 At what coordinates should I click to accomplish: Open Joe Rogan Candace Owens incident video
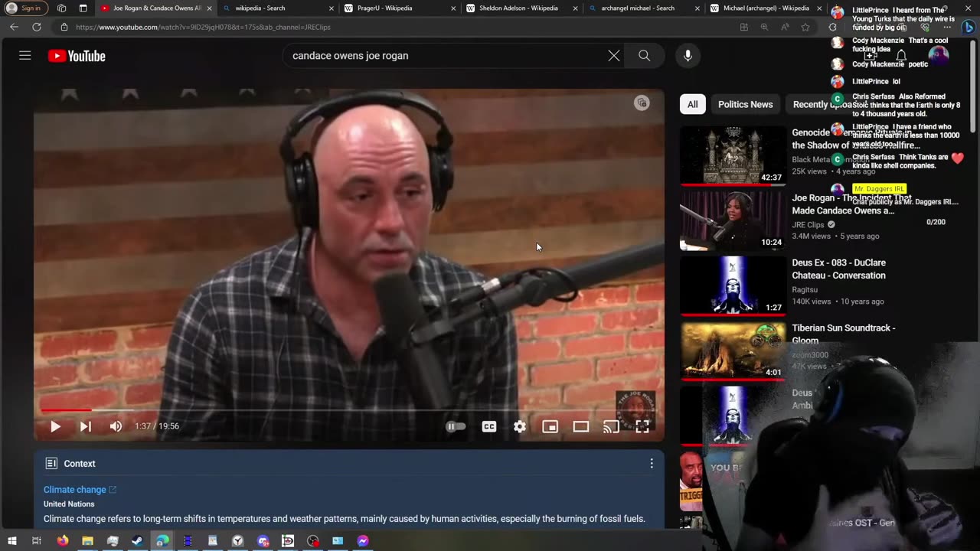point(733,220)
